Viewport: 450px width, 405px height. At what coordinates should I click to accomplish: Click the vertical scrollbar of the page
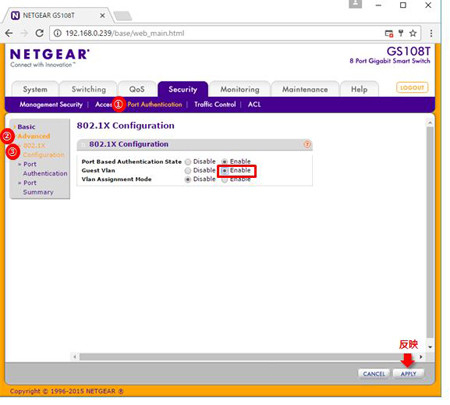(430, 232)
